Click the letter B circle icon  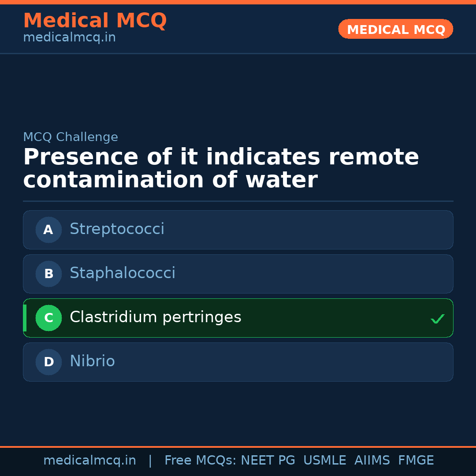click(x=48, y=274)
